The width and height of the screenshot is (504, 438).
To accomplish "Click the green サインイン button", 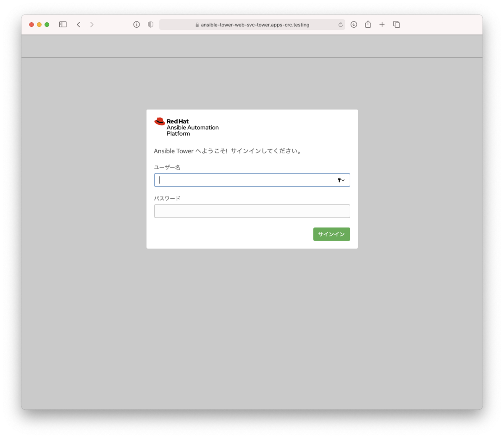I will [x=332, y=234].
